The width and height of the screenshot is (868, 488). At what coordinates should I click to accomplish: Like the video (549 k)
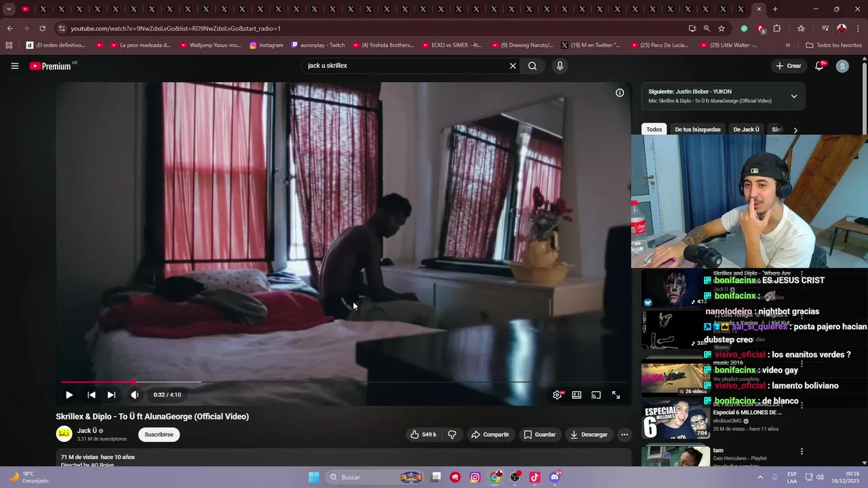pos(423,434)
